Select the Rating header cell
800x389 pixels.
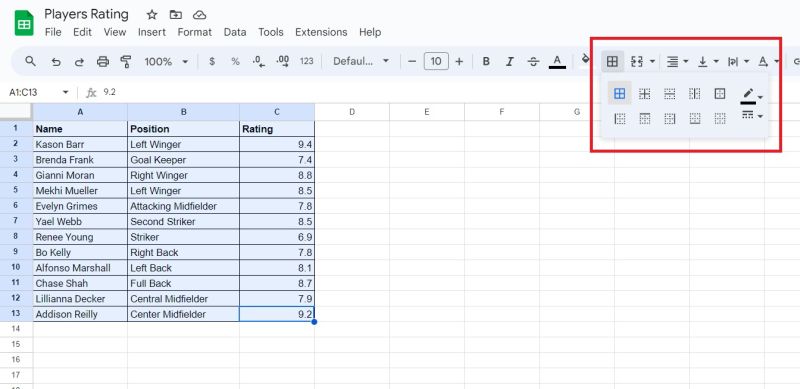pos(277,129)
